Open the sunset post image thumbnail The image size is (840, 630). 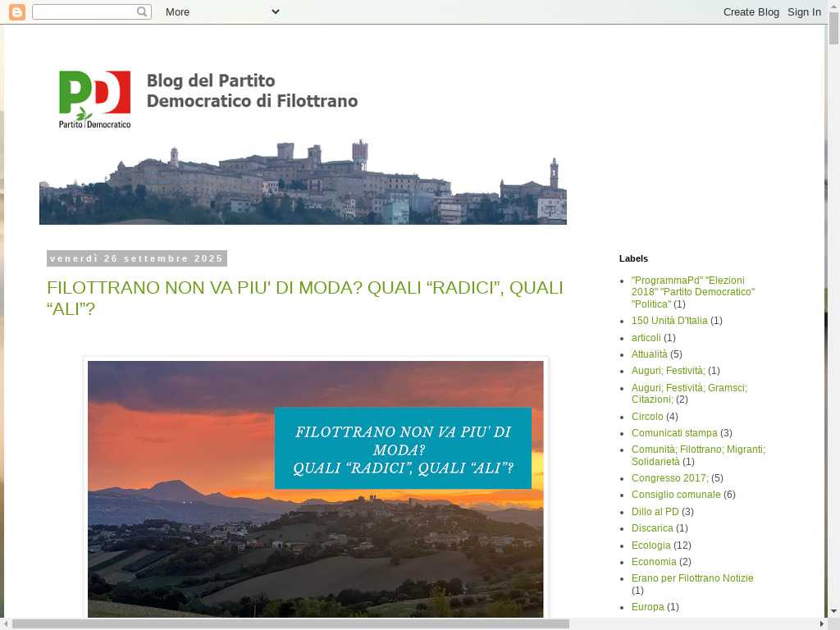coord(315,489)
